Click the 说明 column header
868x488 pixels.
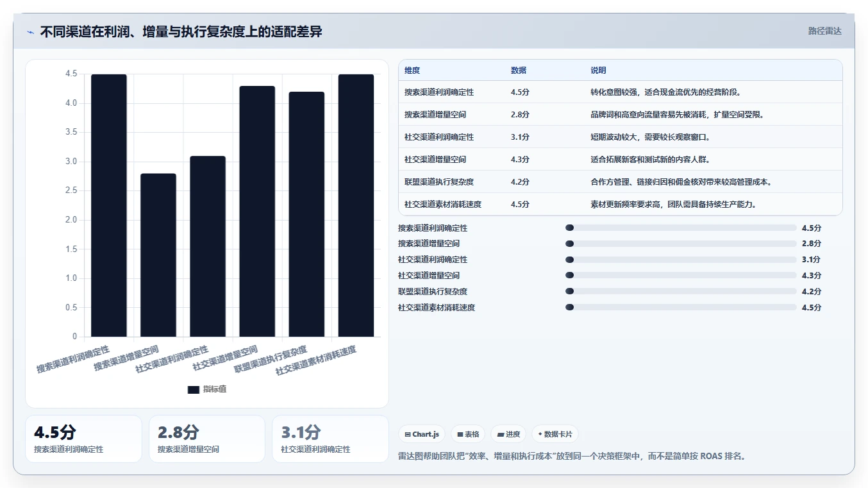(x=598, y=71)
